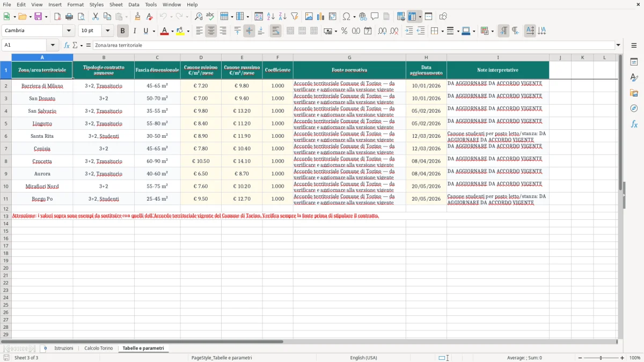The height and width of the screenshot is (362, 644).
Task: Click the 100% zoom level
Action: [x=635, y=358]
